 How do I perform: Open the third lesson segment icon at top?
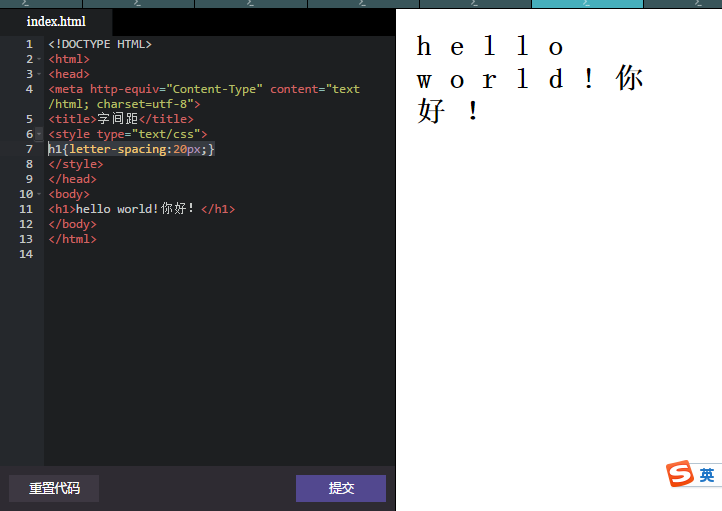(250, 4)
